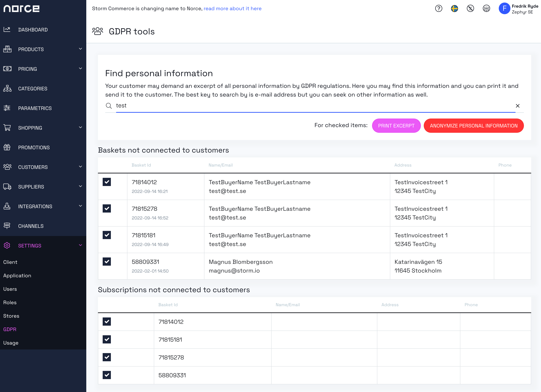Click the Promotions gift icon

7,147
